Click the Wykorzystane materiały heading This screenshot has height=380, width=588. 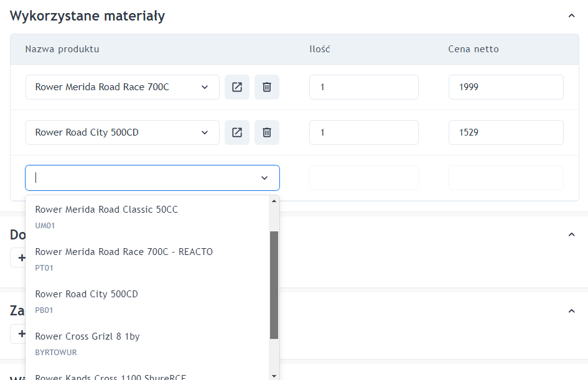click(x=87, y=16)
